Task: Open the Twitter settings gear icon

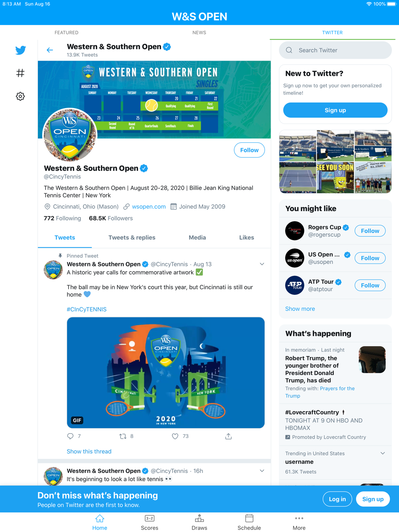Action: pyautogui.click(x=20, y=96)
